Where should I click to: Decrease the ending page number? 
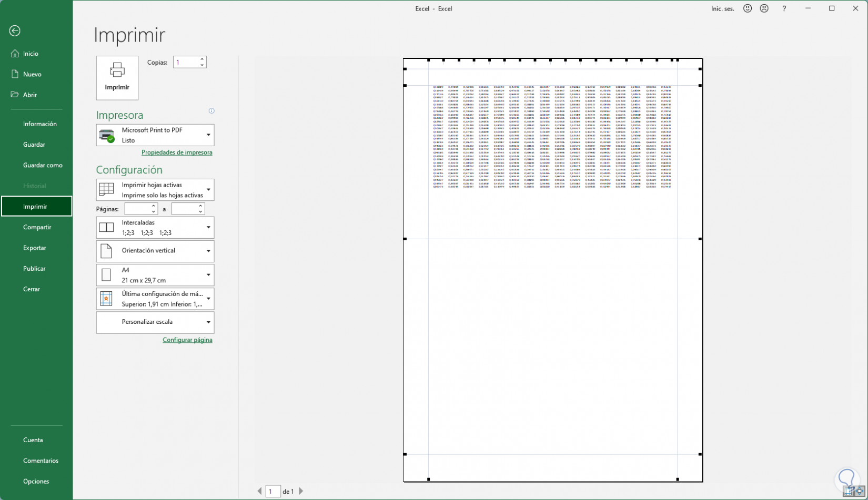pos(201,212)
